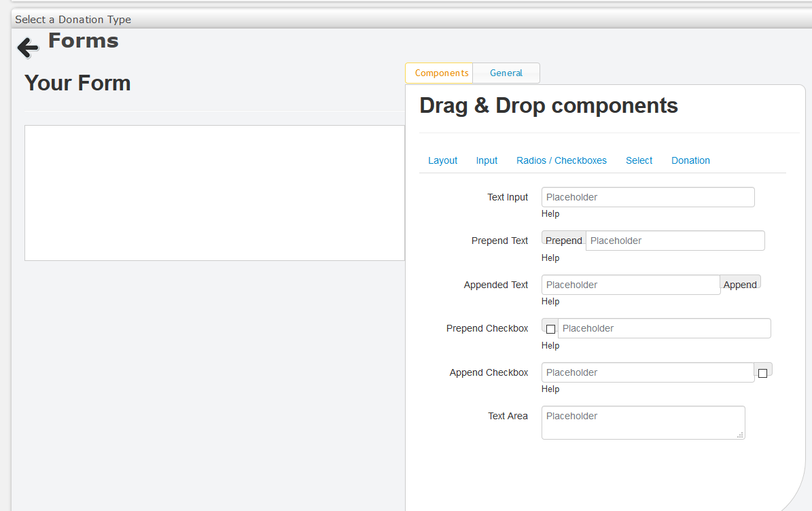Tick the Append Checkbox box
The width and height of the screenshot is (812, 511).
pos(763,373)
